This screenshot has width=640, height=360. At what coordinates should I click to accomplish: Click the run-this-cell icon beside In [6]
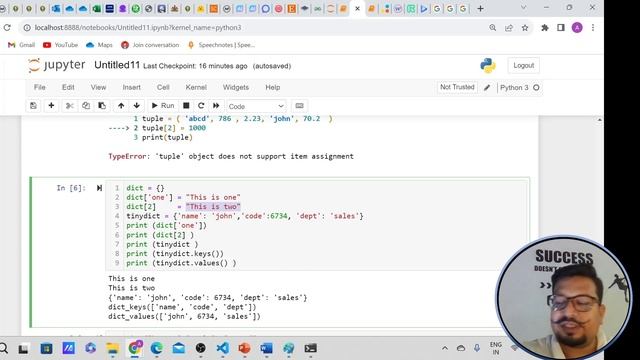[99, 188]
